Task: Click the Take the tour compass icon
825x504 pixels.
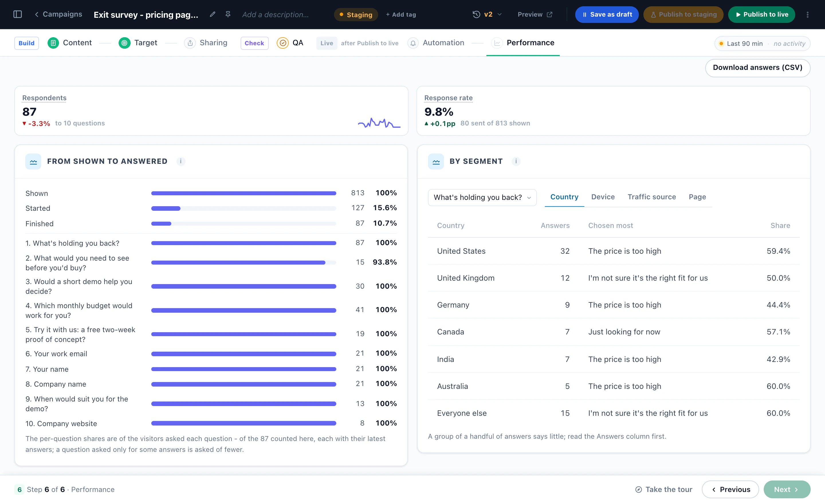Action: pyautogui.click(x=639, y=489)
